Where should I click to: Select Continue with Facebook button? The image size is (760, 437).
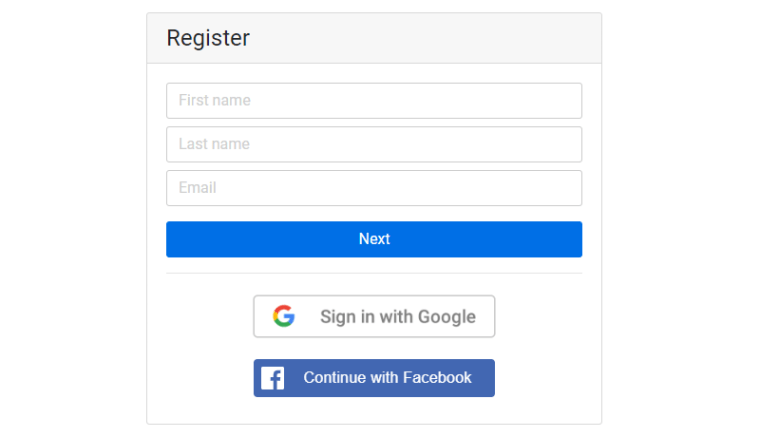(x=374, y=378)
